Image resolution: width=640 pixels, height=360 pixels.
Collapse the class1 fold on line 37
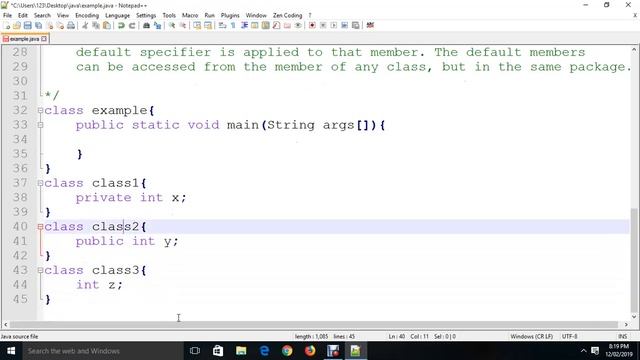pos(40,183)
